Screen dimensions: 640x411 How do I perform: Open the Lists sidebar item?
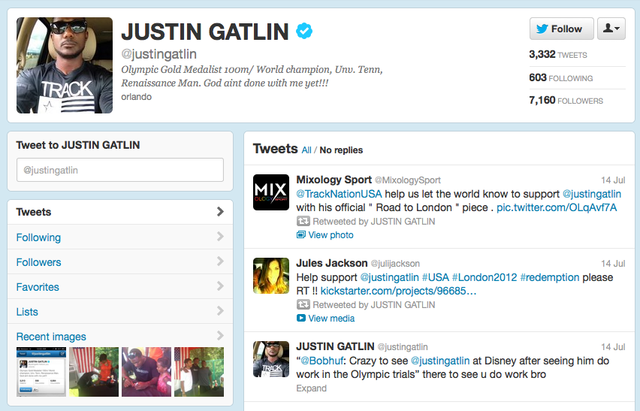point(120,312)
